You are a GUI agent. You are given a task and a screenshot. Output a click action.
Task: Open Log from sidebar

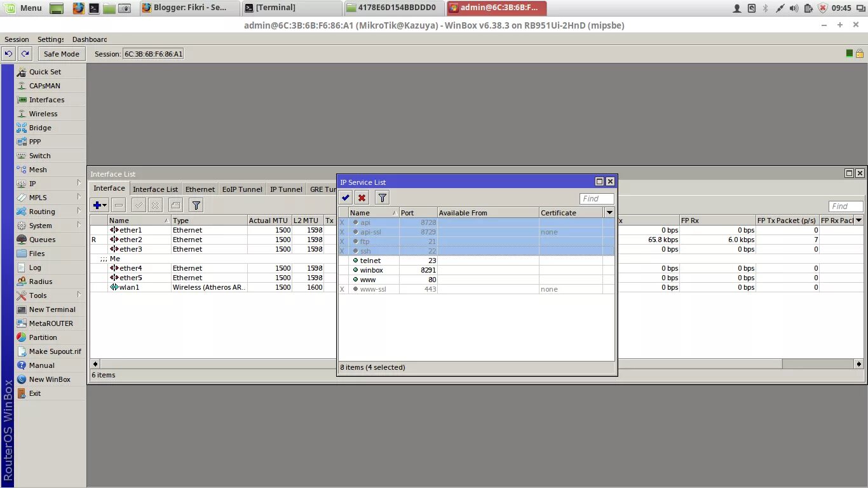50,268
